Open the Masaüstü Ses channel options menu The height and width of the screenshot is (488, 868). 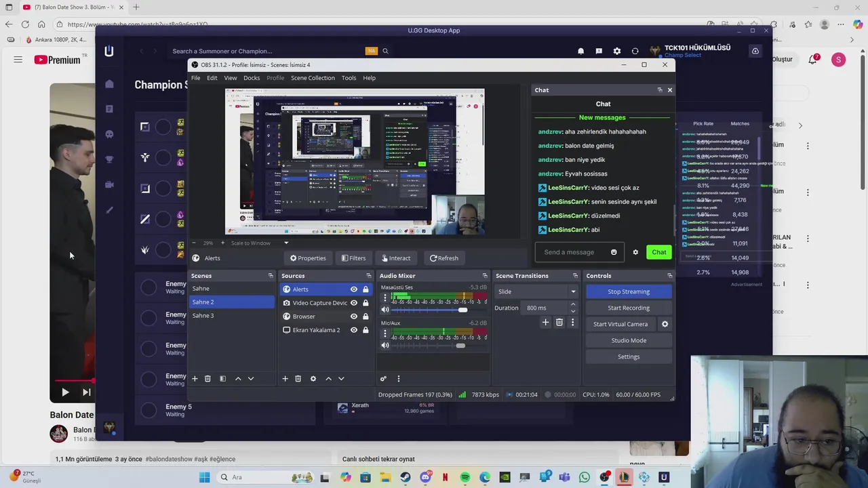pyautogui.click(x=384, y=298)
